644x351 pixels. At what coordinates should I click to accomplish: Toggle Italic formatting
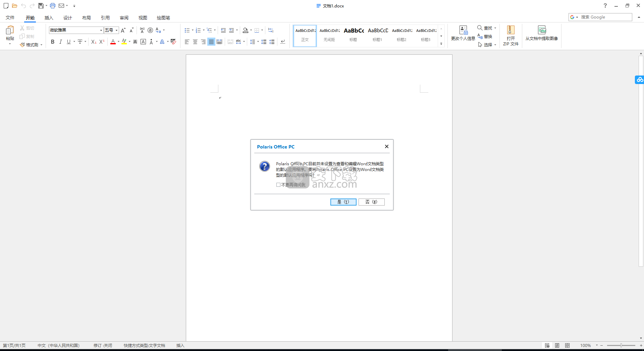point(61,42)
